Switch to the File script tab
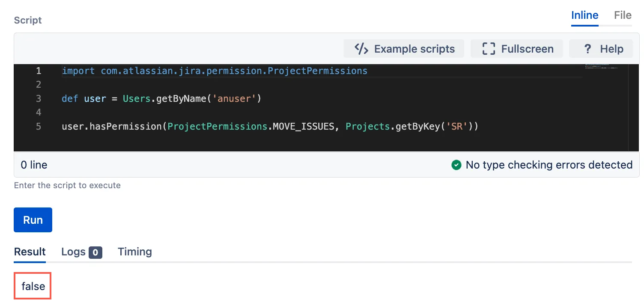Image resolution: width=644 pixels, height=308 pixels. [623, 15]
